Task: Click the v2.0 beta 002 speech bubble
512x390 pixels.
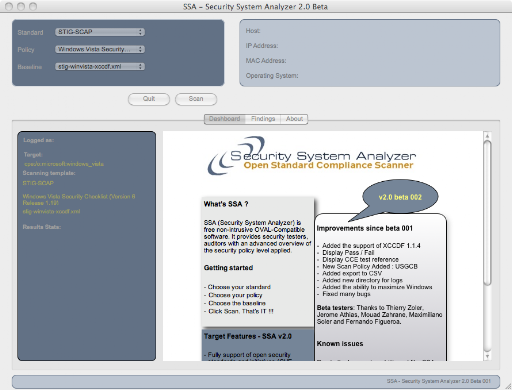Action: pyautogui.click(x=400, y=197)
